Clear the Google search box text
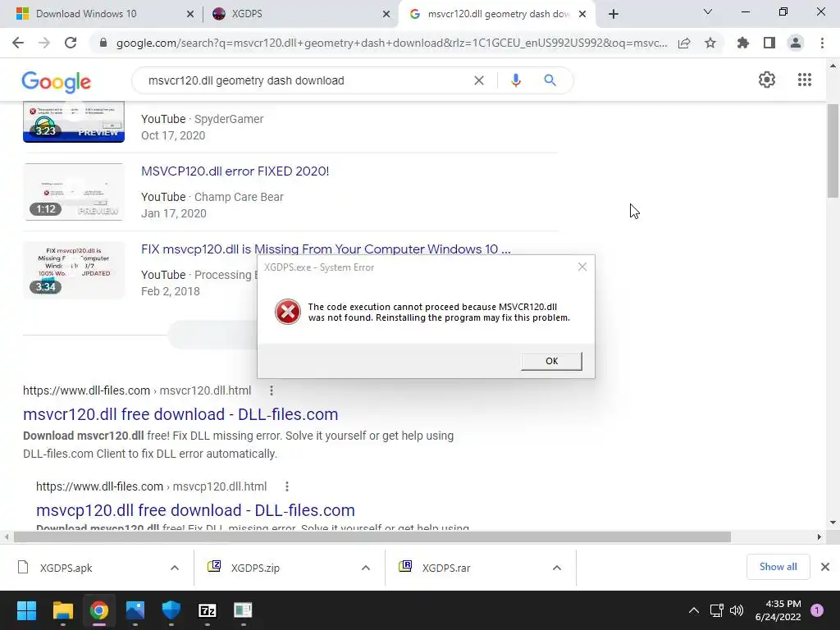This screenshot has height=630, width=840. point(479,80)
